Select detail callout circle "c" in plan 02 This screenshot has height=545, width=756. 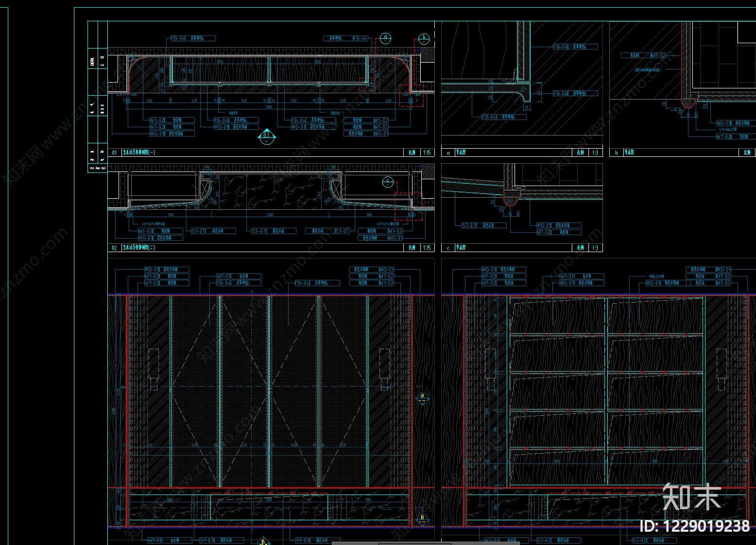click(387, 182)
